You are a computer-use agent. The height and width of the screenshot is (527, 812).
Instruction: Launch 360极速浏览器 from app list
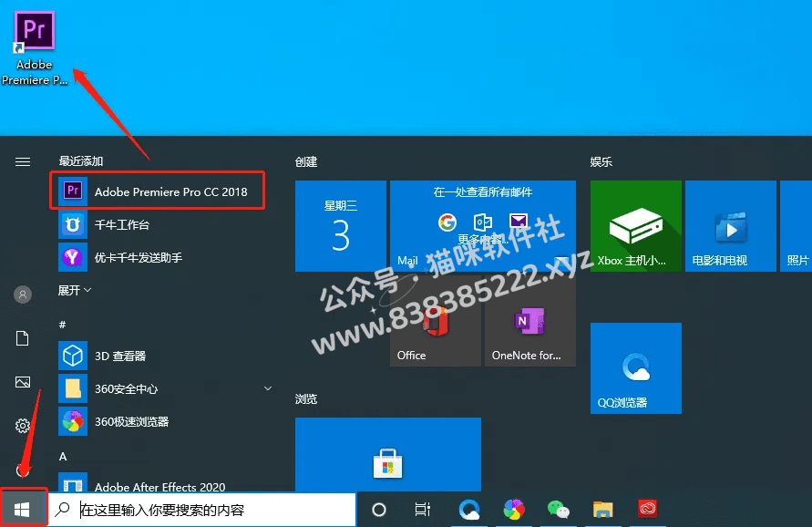click(160, 422)
